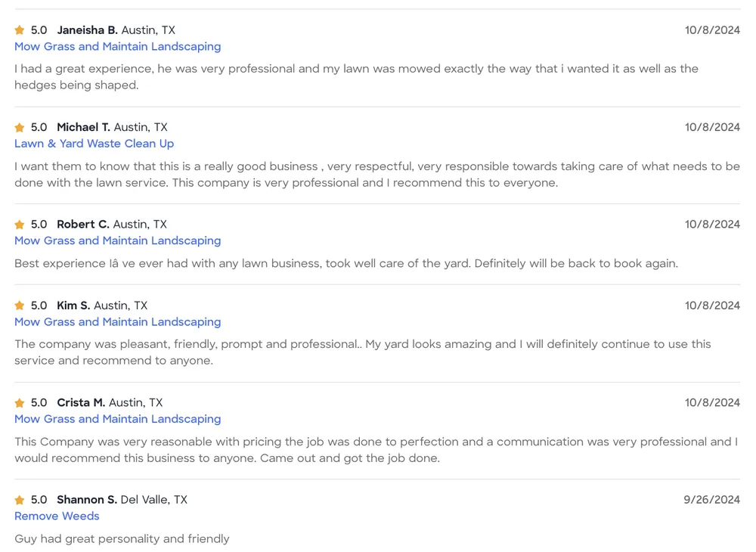
Task: Open the Remove Weeds service link
Action: tap(57, 516)
